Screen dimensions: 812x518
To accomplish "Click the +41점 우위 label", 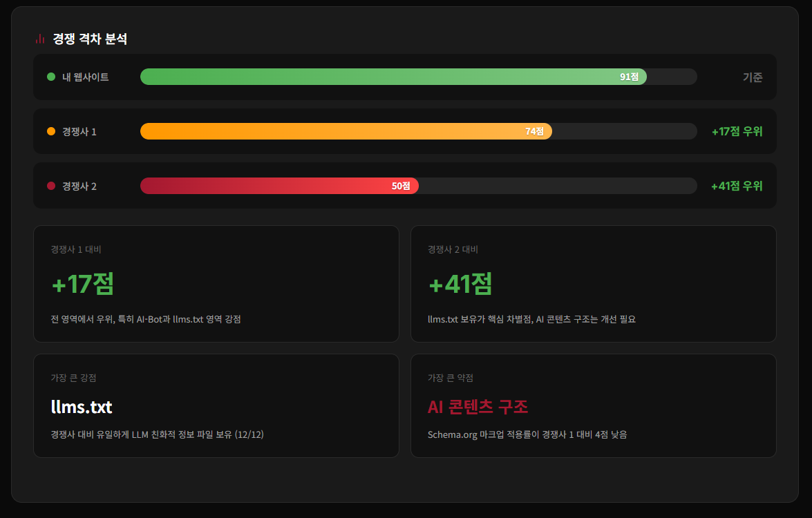I will click(737, 186).
